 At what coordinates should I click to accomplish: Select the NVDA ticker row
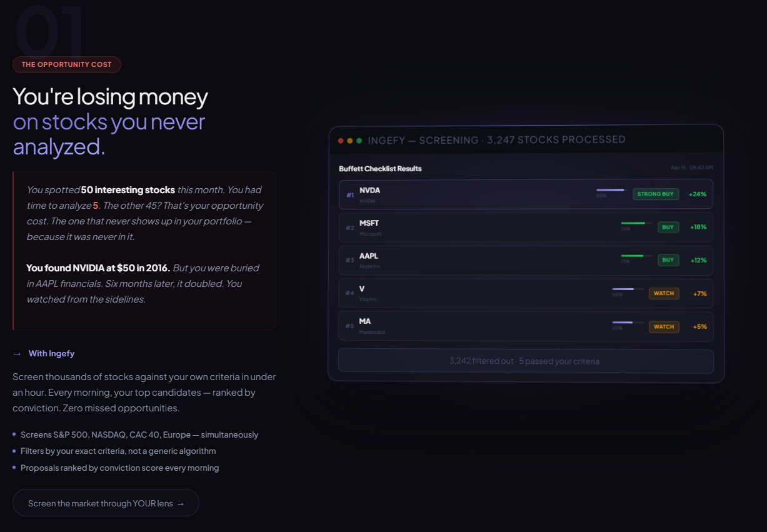tap(526, 194)
